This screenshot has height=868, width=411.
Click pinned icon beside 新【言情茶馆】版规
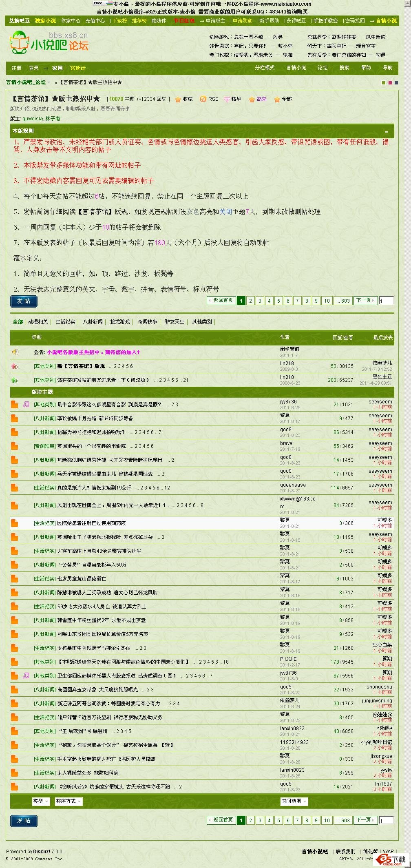coord(15,366)
